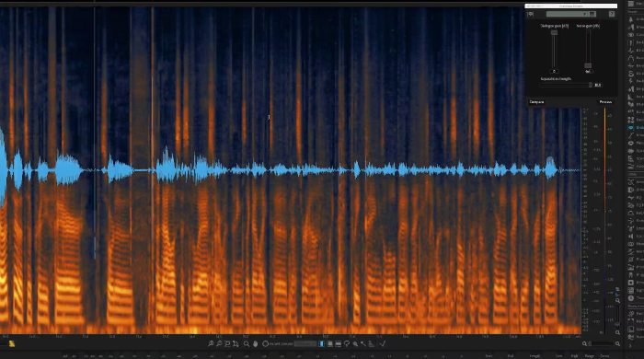This screenshot has height=359, width=644.
Task: Open the Instant process mode dropdown
Action: (x=305, y=343)
